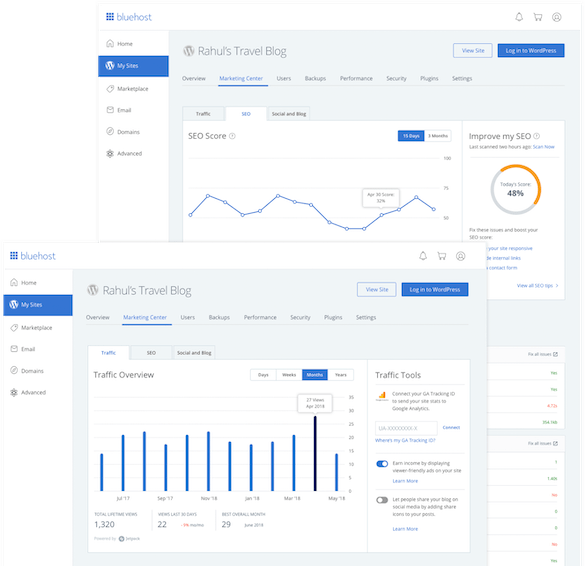Click the Apr 2018 dark traffic bar
Viewport: 585px width, 566px height.
(315, 453)
